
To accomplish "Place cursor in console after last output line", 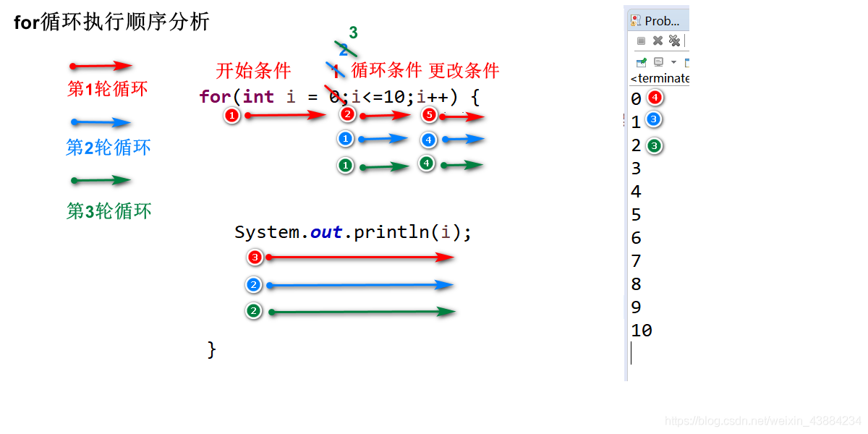I will (632, 353).
